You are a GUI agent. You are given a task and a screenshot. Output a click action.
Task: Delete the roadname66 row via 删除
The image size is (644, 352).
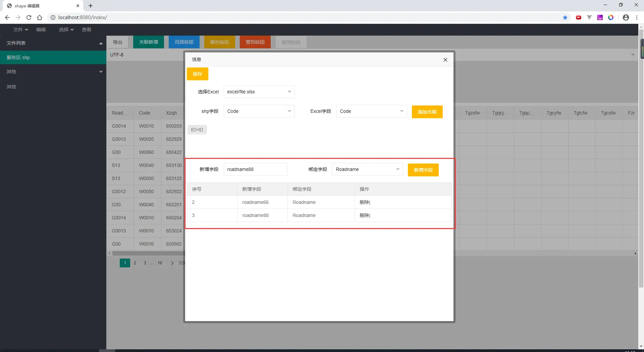(x=365, y=202)
